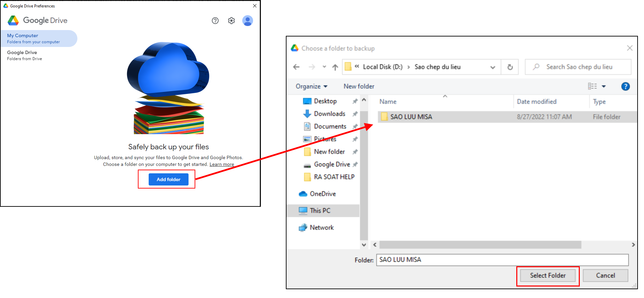Go up one folder level
The image size is (644, 298).
pos(335,67)
